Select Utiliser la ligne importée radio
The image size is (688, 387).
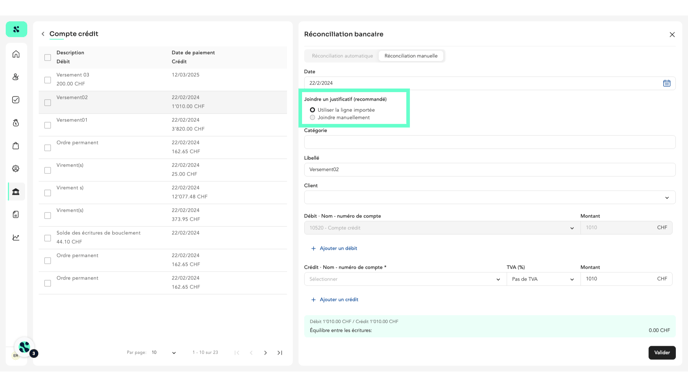[312, 110]
